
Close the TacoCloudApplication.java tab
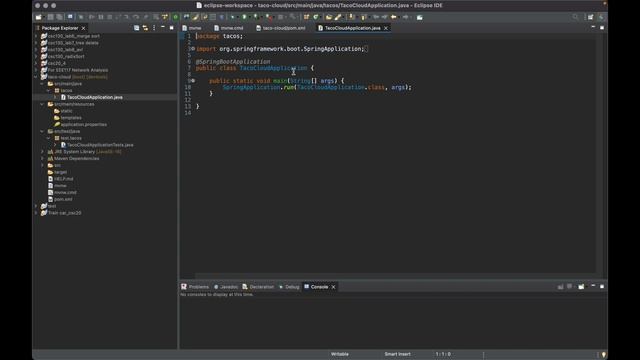click(x=386, y=28)
